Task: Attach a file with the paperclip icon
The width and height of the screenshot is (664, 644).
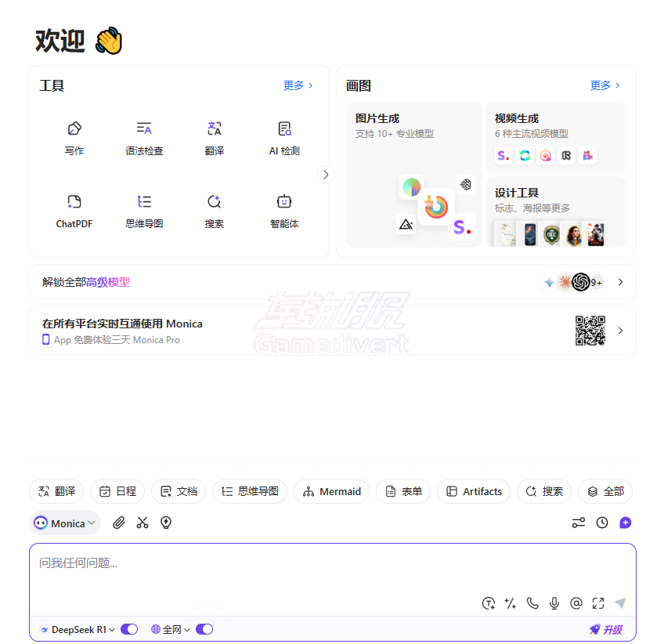Action: tap(118, 523)
